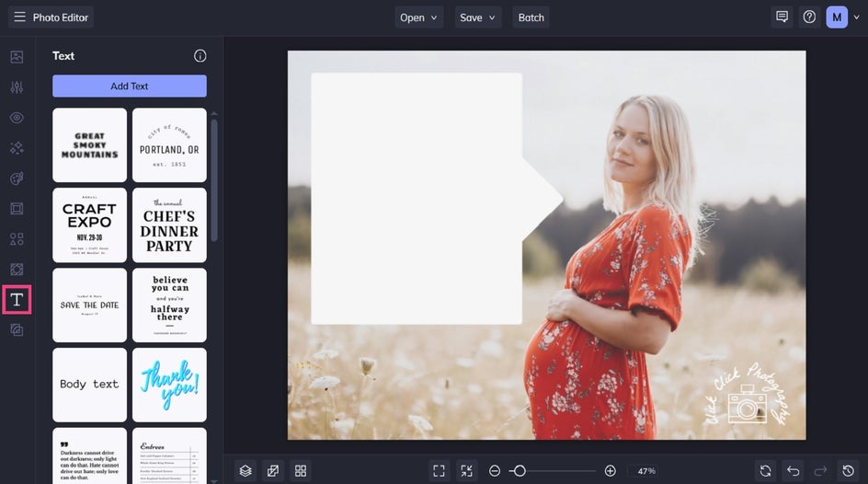Choose Great Smoky Mountains text template
Image resolution: width=868 pixels, height=484 pixels.
[x=90, y=145]
